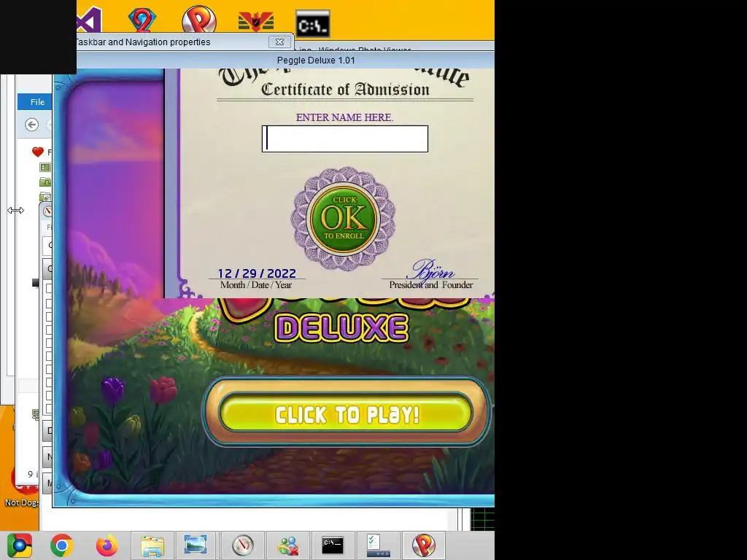This screenshot has width=747, height=560.
Task: Switch to command prompt in the taskbar
Action: [x=333, y=545]
